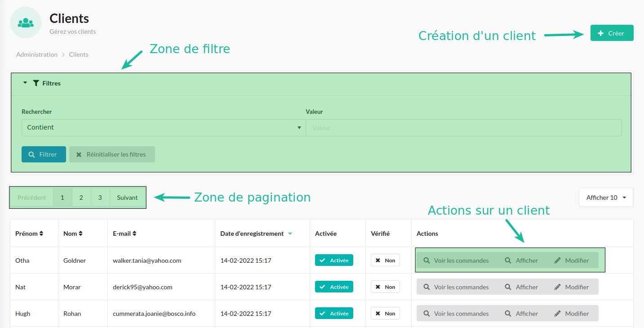Toggle the Activée badge for Nat Morar
The image size is (644, 328).
click(334, 287)
